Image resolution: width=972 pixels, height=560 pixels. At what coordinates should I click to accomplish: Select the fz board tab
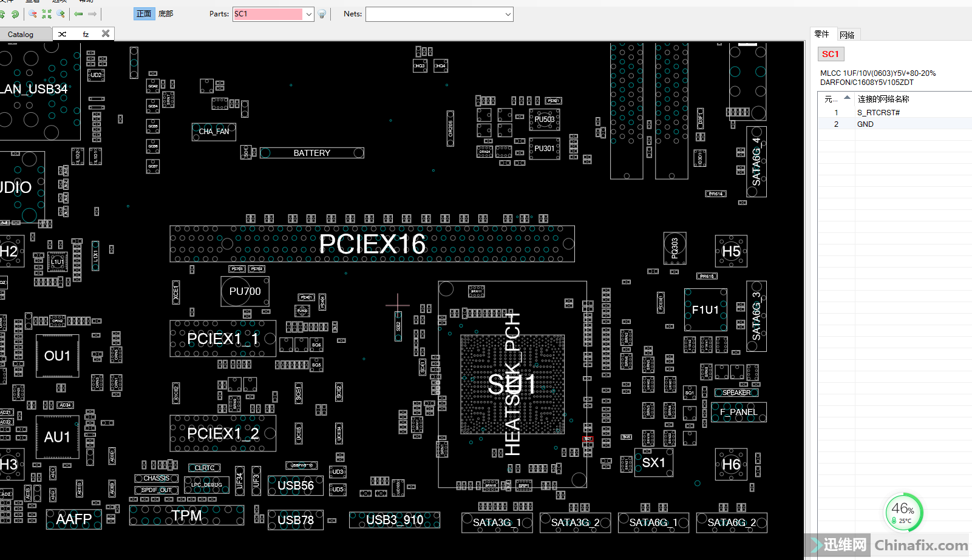tap(86, 35)
